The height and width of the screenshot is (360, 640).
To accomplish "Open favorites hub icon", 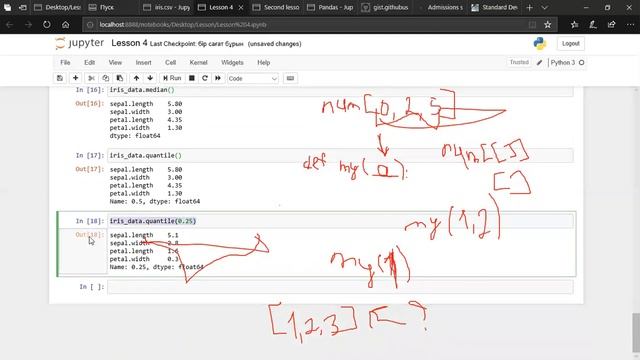I will [x=575, y=24].
